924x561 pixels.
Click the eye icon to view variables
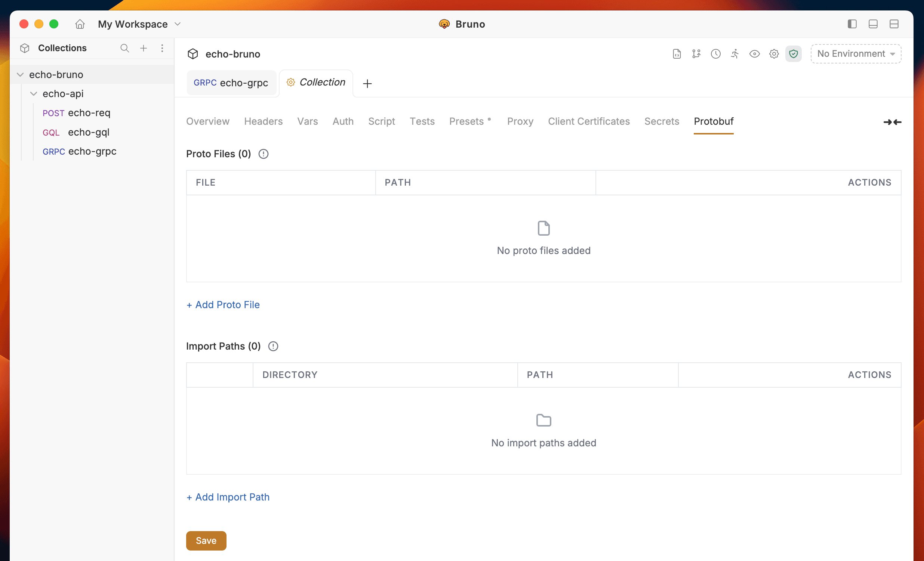[x=755, y=53]
